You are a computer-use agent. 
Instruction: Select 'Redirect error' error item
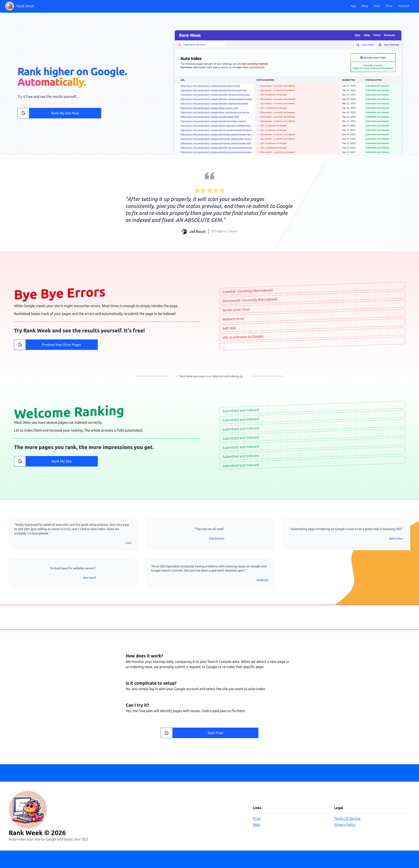point(312,316)
